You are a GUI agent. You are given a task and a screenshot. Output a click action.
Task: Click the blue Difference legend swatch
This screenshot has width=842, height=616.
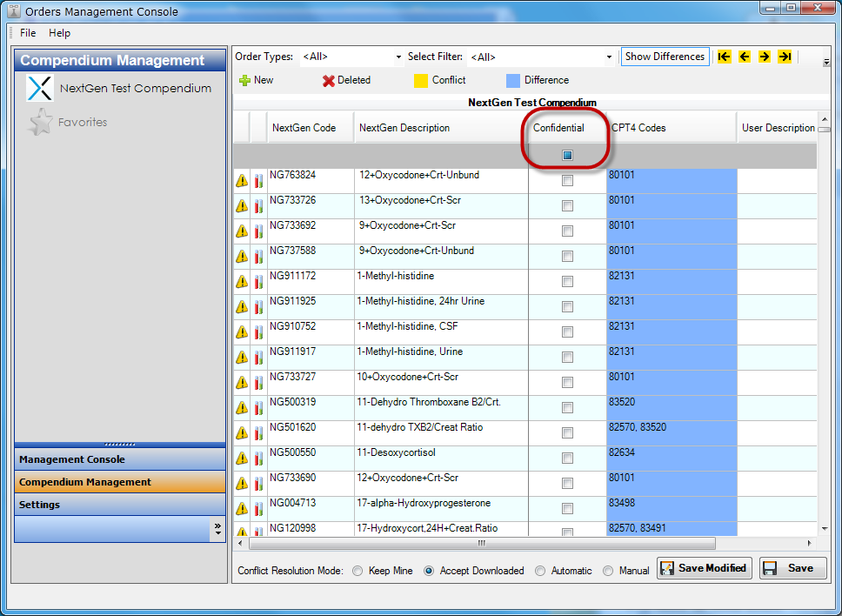(513, 81)
